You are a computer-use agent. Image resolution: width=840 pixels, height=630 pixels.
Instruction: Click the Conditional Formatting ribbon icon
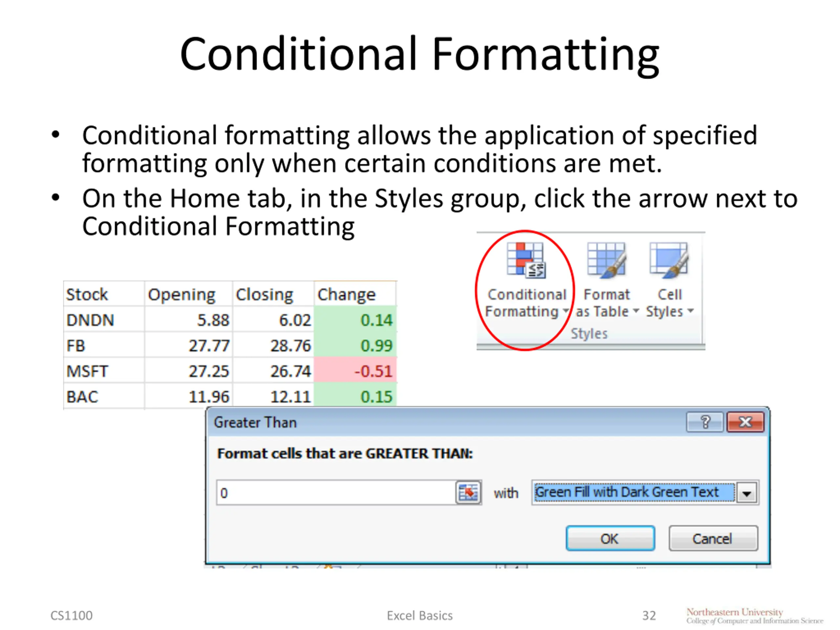tap(526, 261)
